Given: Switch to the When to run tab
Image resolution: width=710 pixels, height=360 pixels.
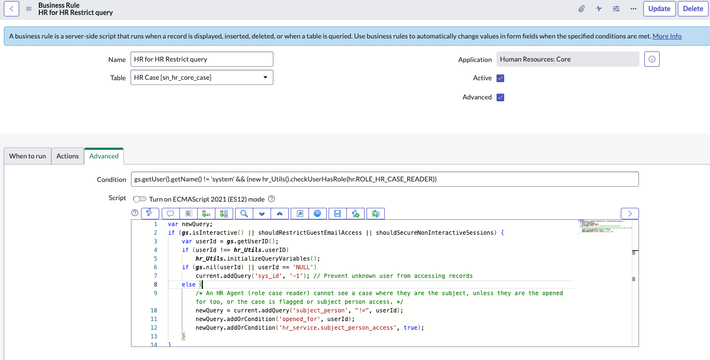Looking at the screenshot, I should coord(27,156).
